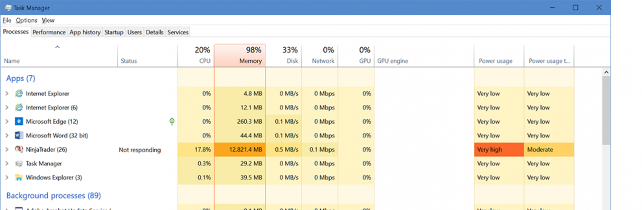This screenshot has width=644, height=210.
Task: Click the 39.5 MB memory value
Action: click(251, 177)
